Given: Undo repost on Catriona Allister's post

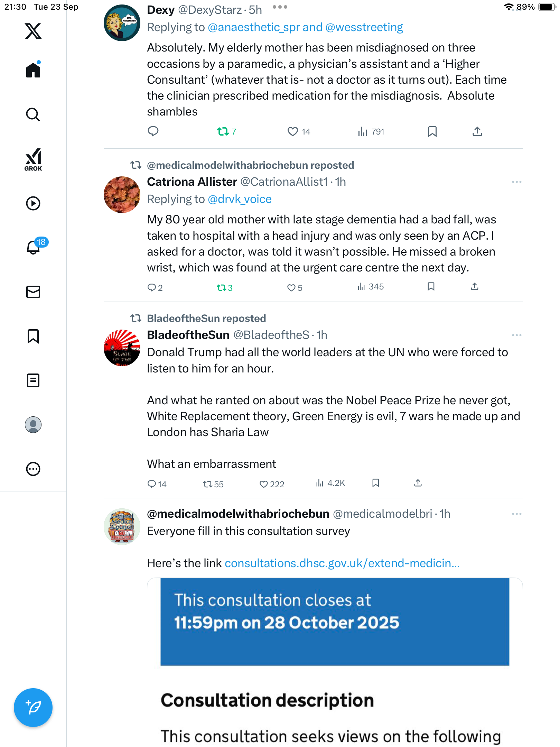Looking at the screenshot, I should (x=222, y=288).
